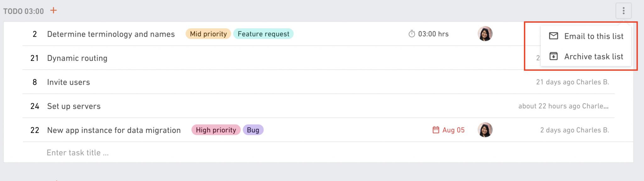Screen dimensions: 644x181
Task: Click the calendar icon beside Aug 05
Action: [436, 130]
